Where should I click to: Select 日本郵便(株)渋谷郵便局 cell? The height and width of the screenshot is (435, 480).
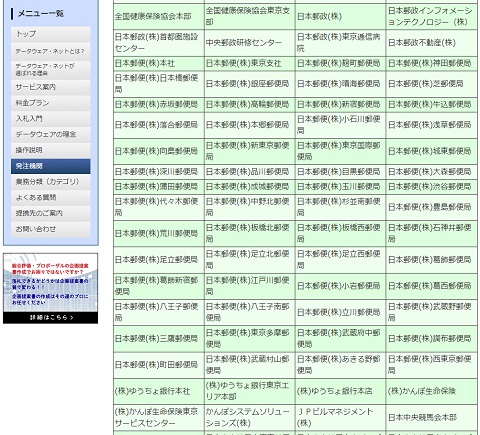[x=432, y=186]
